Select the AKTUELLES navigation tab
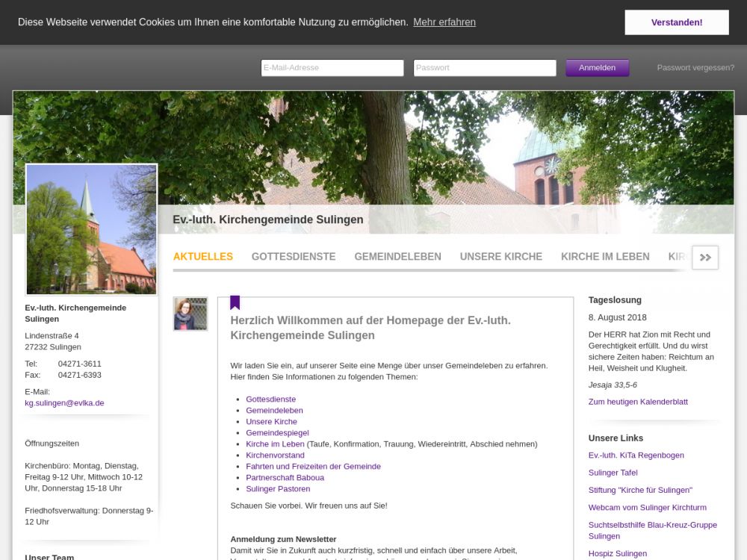 pos(203,257)
